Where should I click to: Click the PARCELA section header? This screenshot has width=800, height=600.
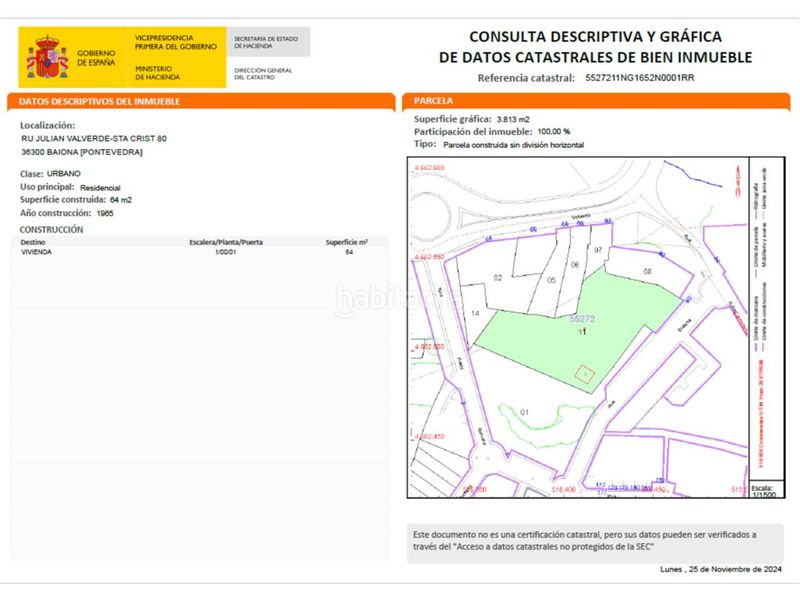click(x=433, y=101)
